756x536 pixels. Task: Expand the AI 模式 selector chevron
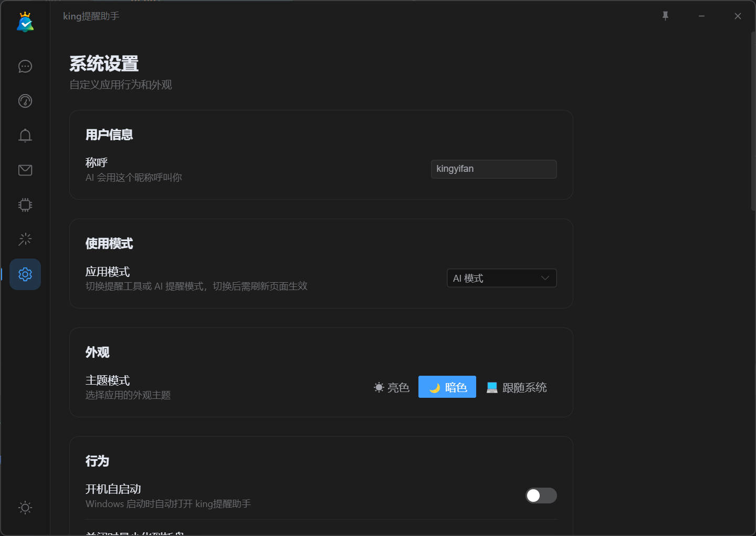pyautogui.click(x=545, y=278)
